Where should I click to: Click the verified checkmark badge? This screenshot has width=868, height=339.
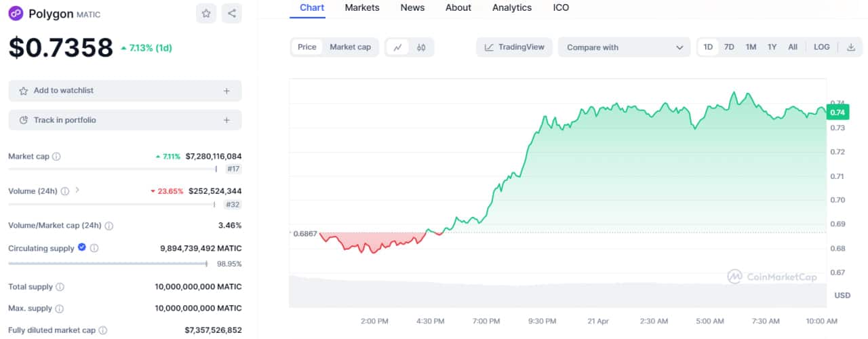click(82, 247)
